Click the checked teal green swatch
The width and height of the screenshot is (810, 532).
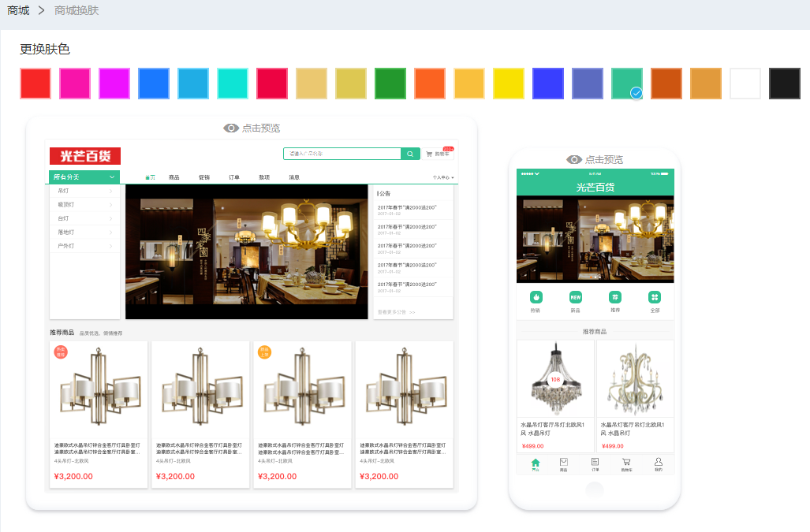coord(627,84)
